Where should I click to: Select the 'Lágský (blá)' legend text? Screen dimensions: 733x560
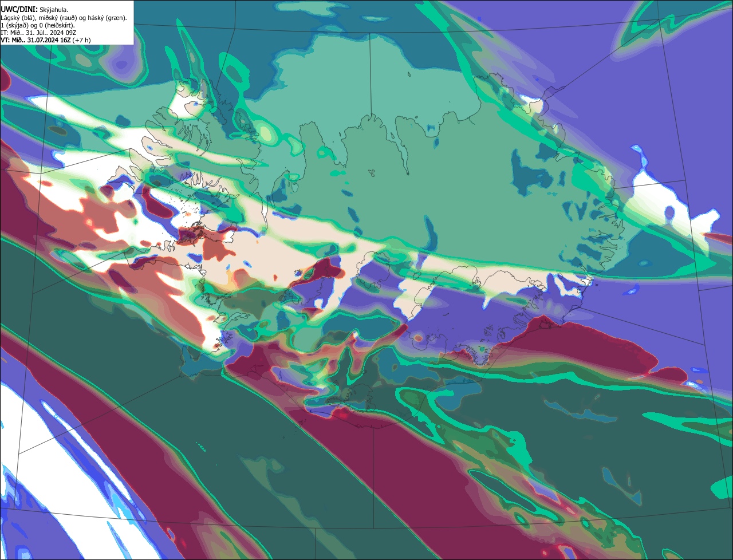point(18,18)
